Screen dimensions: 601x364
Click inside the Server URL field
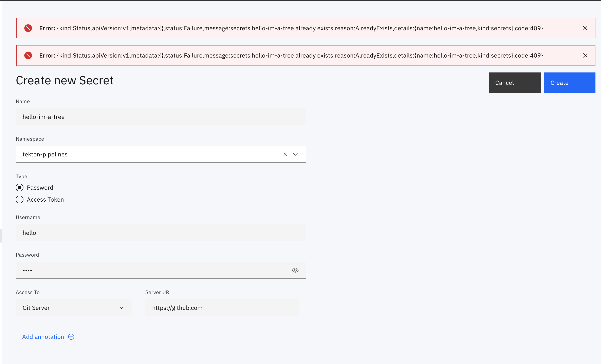tap(221, 308)
